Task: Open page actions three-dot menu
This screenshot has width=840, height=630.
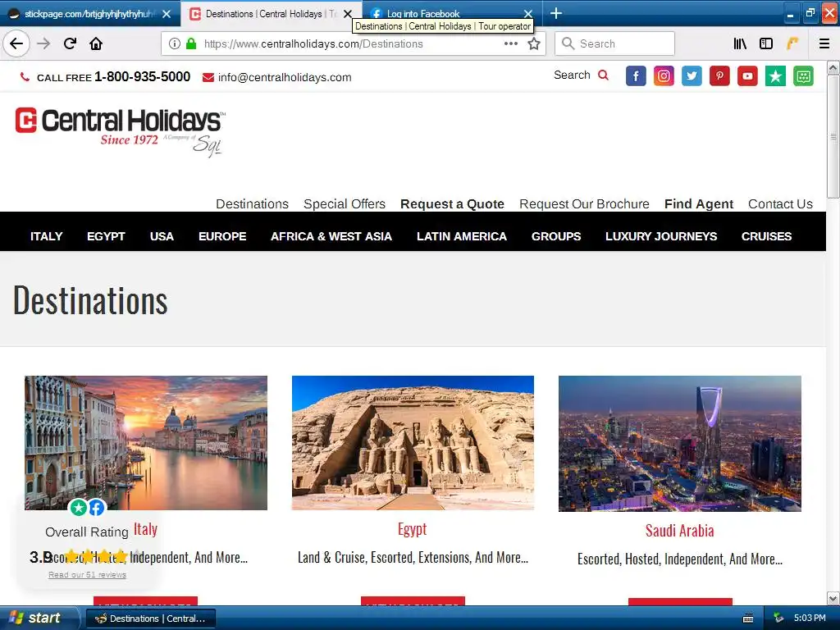Action: coord(510,43)
